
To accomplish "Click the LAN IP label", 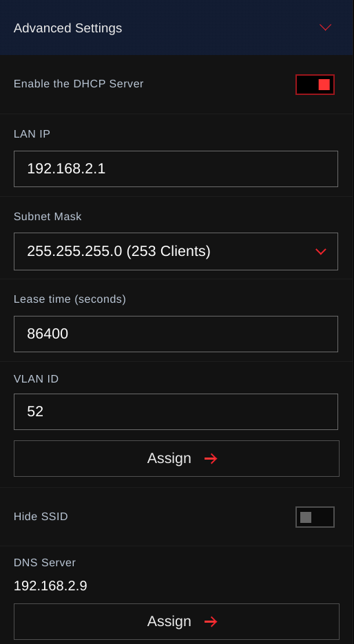I will [32, 134].
